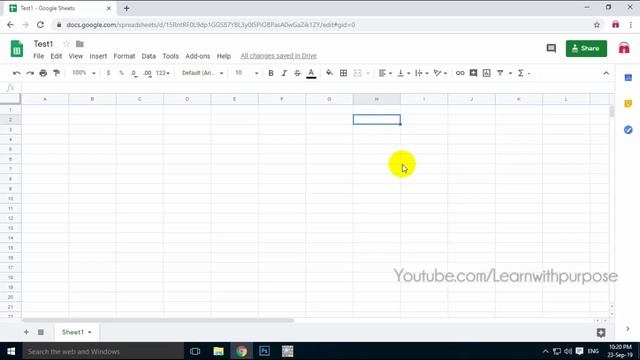The image size is (640, 360).
Task: Add a new sheet with plus
Action: click(26, 332)
